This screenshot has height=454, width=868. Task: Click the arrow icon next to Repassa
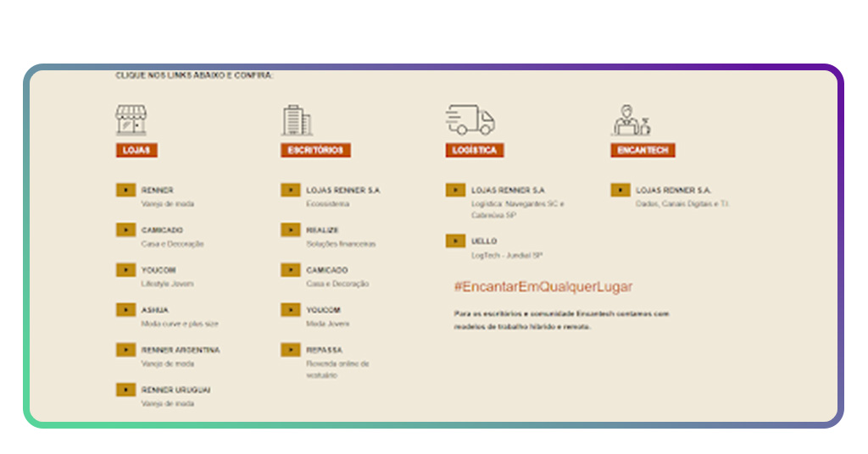(291, 349)
